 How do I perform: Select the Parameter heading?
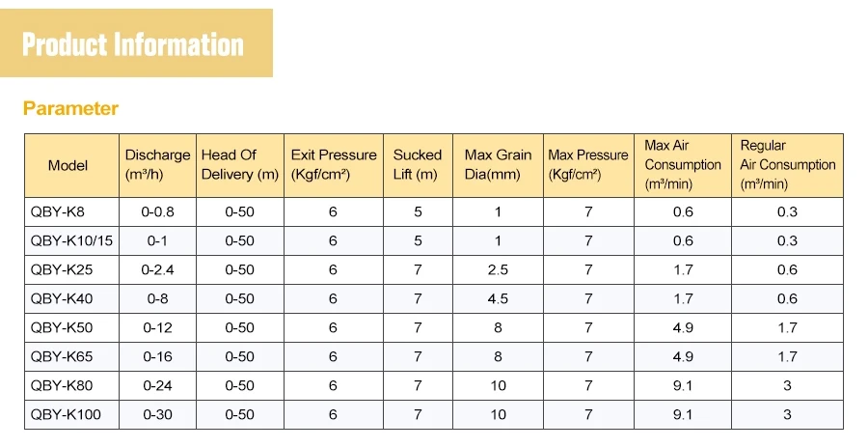click(70, 108)
